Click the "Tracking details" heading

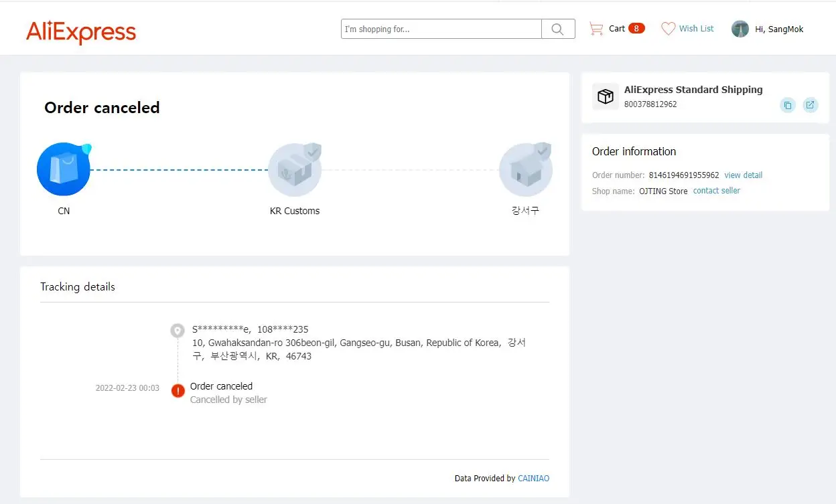(x=78, y=286)
